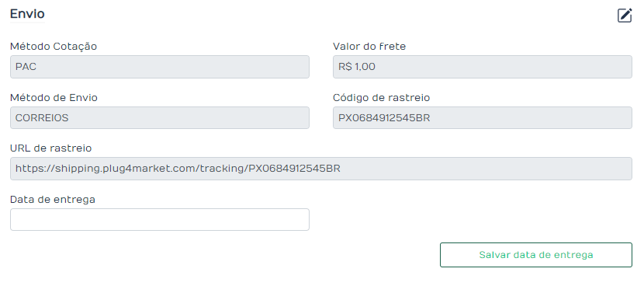644x286 pixels.
Task: Click the Valor do frete label
Action: [x=369, y=47]
